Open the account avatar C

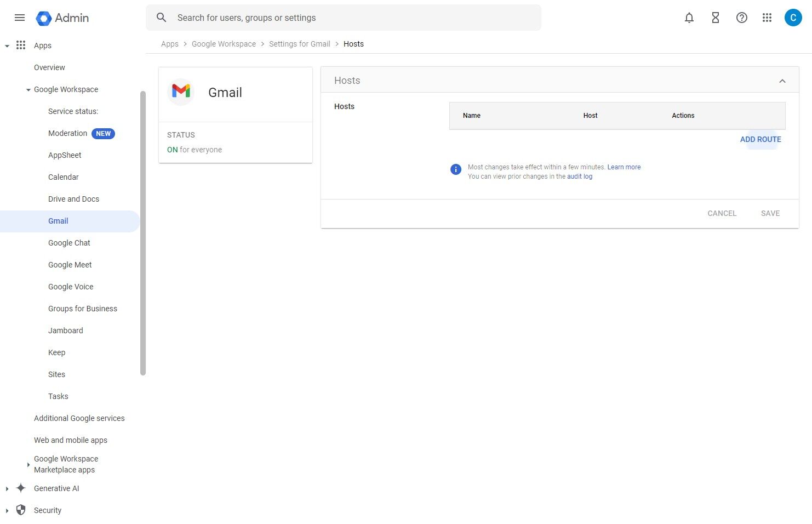pyautogui.click(x=793, y=18)
